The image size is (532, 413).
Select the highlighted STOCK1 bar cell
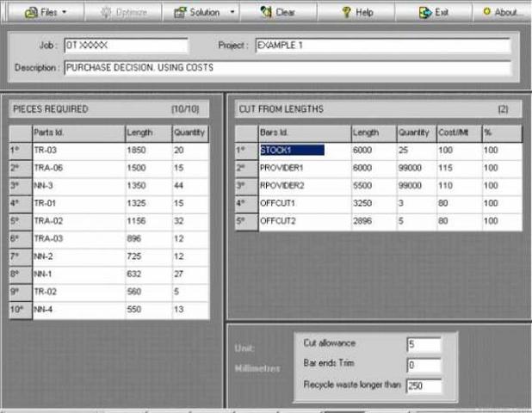click(305, 151)
